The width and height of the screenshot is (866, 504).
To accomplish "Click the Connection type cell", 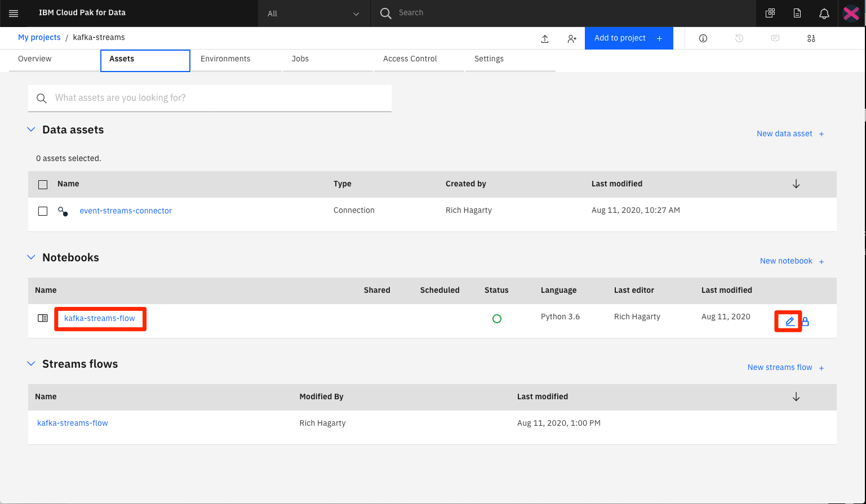I will pos(354,211).
